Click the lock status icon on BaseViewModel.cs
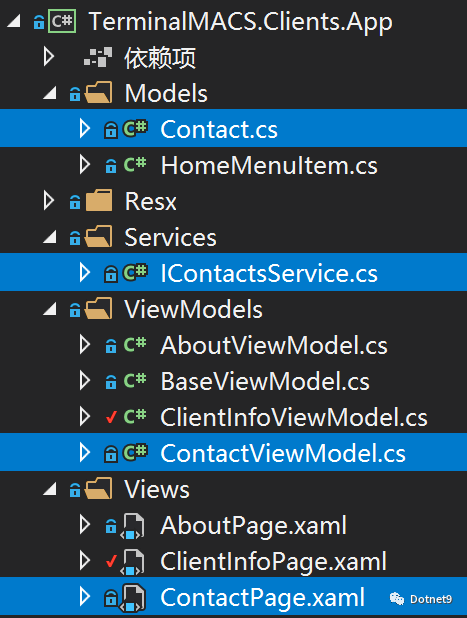The width and height of the screenshot is (467, 618). (111, 382)
